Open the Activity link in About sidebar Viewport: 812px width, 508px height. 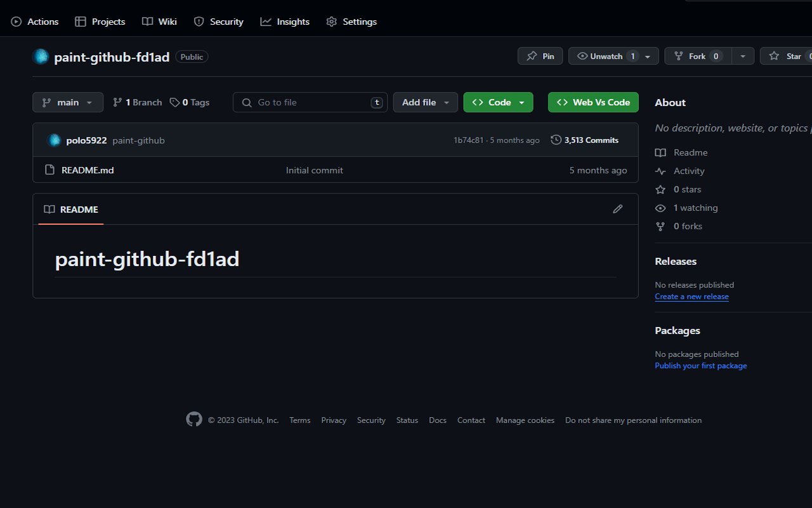680,171
